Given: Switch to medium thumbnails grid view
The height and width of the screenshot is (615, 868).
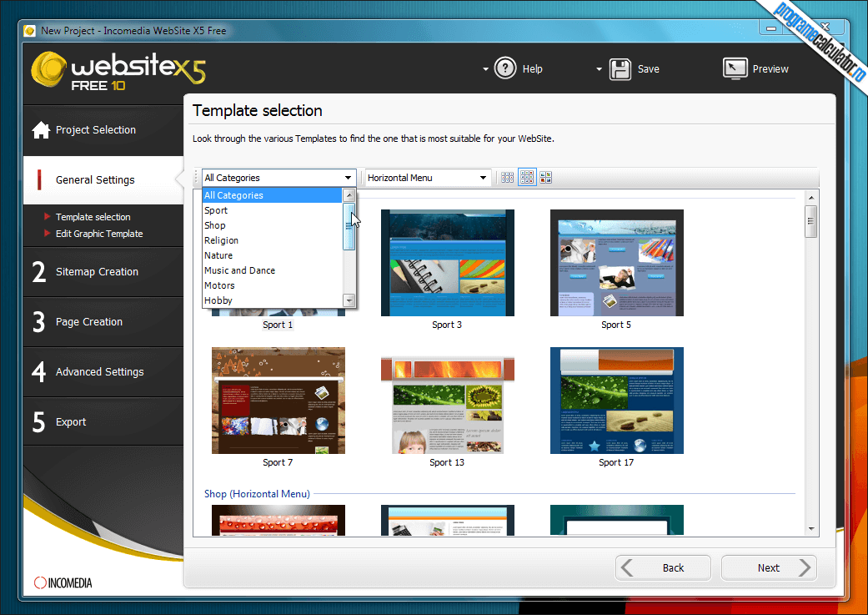Looking at the screenshot, I should click(x=527, y=177).
